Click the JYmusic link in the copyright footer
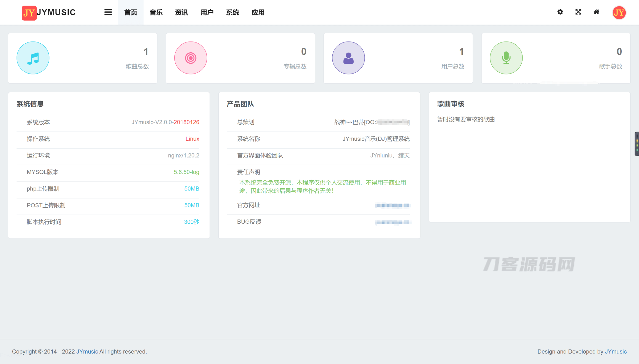This screenshot has height=364, width=639. [87, 351]
